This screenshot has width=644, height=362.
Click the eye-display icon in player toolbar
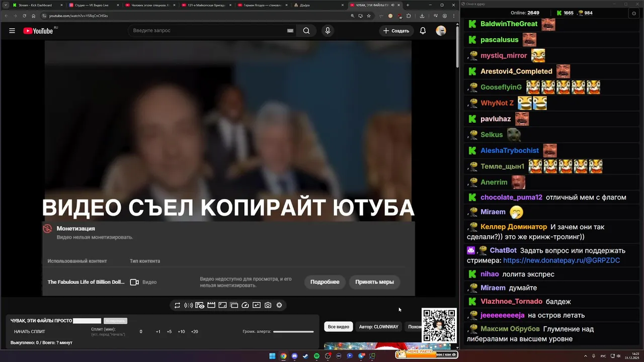click(x=200, y=305)
